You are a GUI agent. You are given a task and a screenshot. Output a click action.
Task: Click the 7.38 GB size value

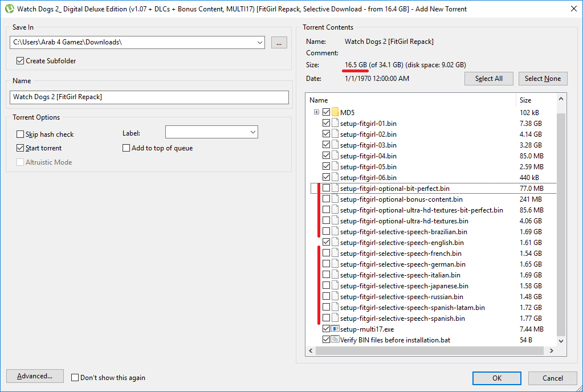click(x=531, y=123)
